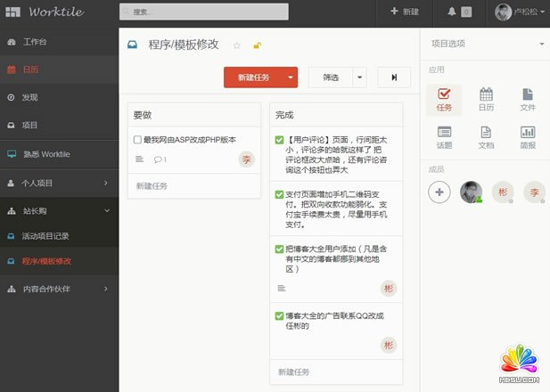550x392 pixels.
Task: Open the 文档 documents app icon
Action: click(486, 136)
